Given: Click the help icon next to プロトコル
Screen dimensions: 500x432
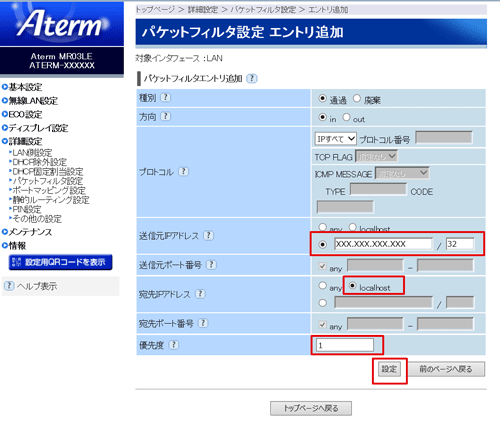Looking at the screenshot, I should (x=183, y=172).
